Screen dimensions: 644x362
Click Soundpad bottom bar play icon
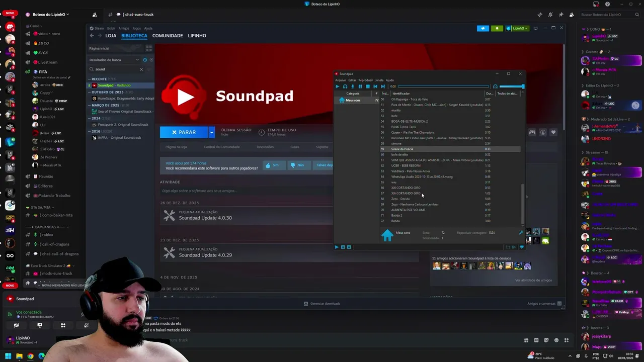[x=337, y=247]
